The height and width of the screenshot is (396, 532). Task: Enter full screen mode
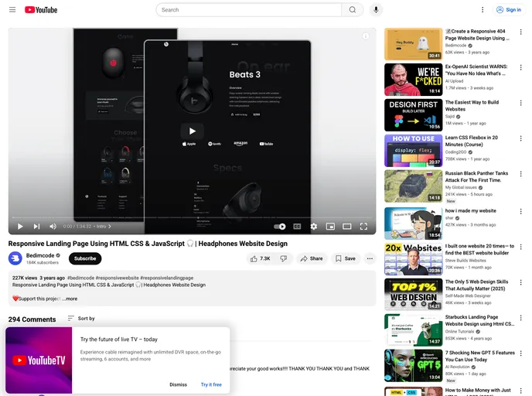[363, 227]
